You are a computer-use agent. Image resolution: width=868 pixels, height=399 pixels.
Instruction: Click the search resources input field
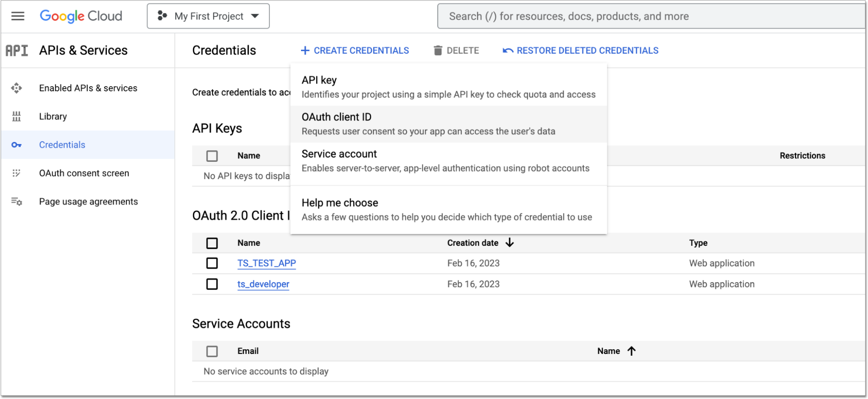tap(649, 16)
